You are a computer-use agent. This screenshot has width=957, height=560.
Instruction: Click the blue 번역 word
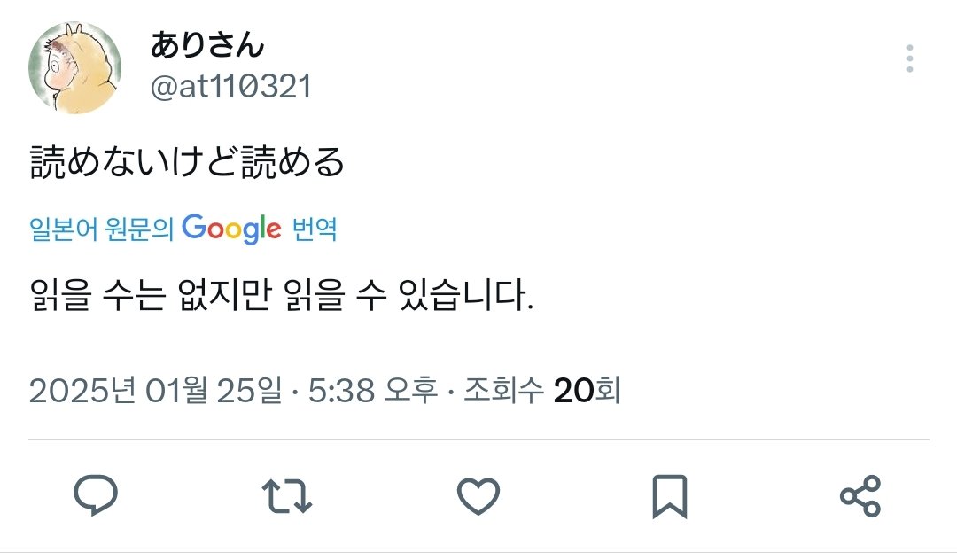pyautogui.click(x=315, y=229)
